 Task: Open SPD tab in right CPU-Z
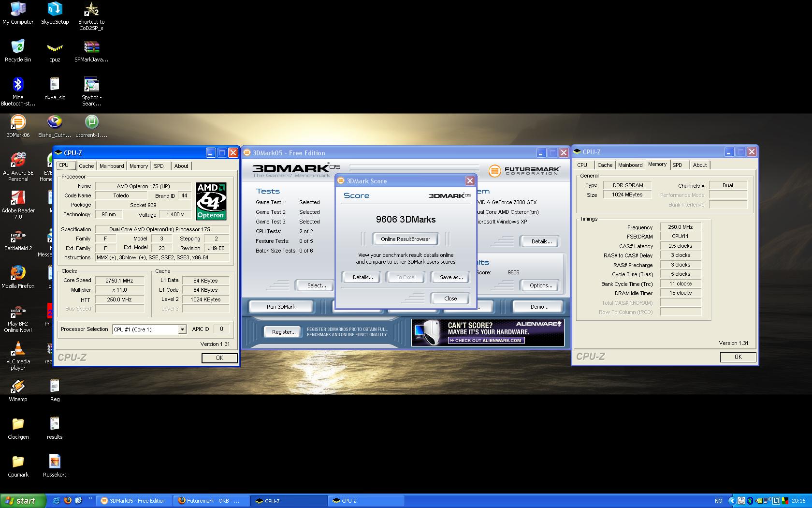click(678, 165)
